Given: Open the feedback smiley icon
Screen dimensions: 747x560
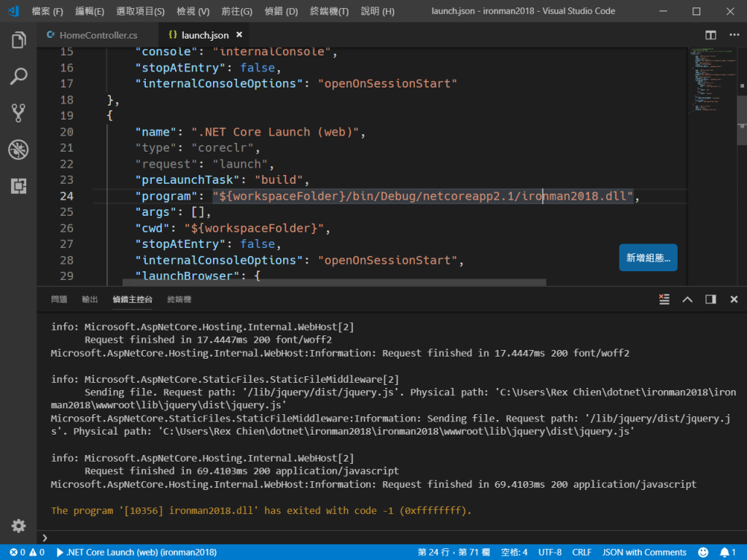Looking at the screenshot, I should point(703,553).
